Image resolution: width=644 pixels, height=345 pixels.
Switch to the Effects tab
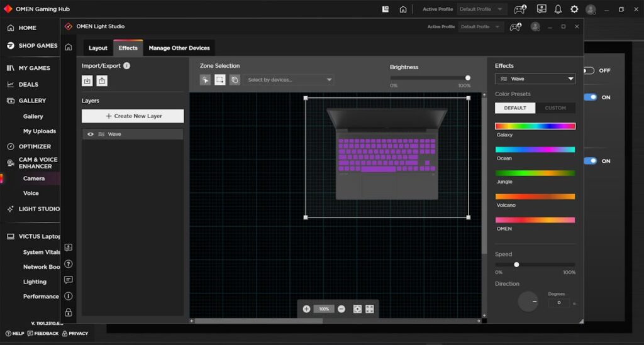pos(128,48)
